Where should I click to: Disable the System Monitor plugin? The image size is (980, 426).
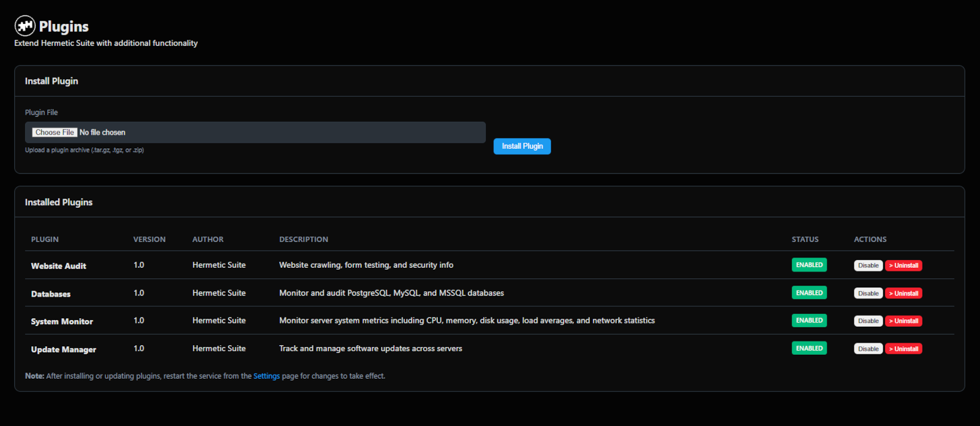(868, 321)
